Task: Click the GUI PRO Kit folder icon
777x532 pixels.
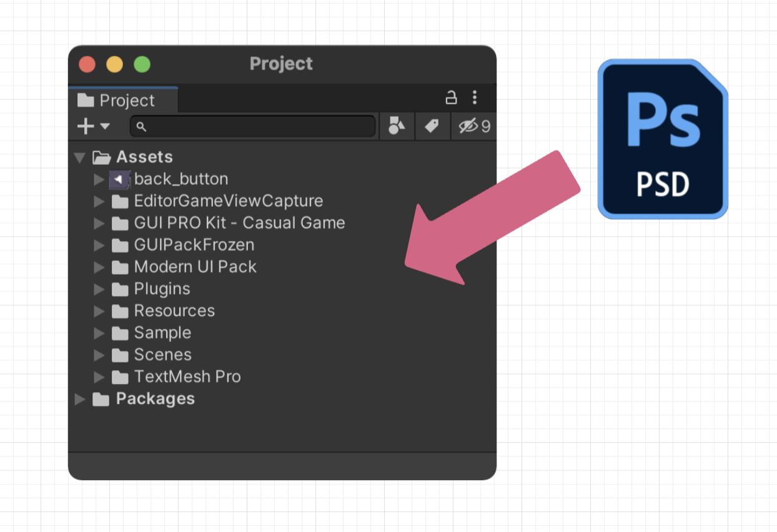Action: tap(120, 224)
